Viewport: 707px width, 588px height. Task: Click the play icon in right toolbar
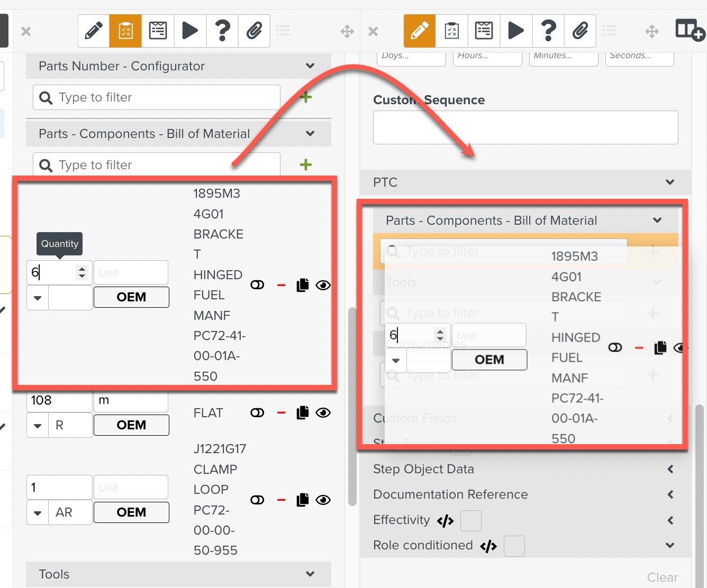[516, 31]
